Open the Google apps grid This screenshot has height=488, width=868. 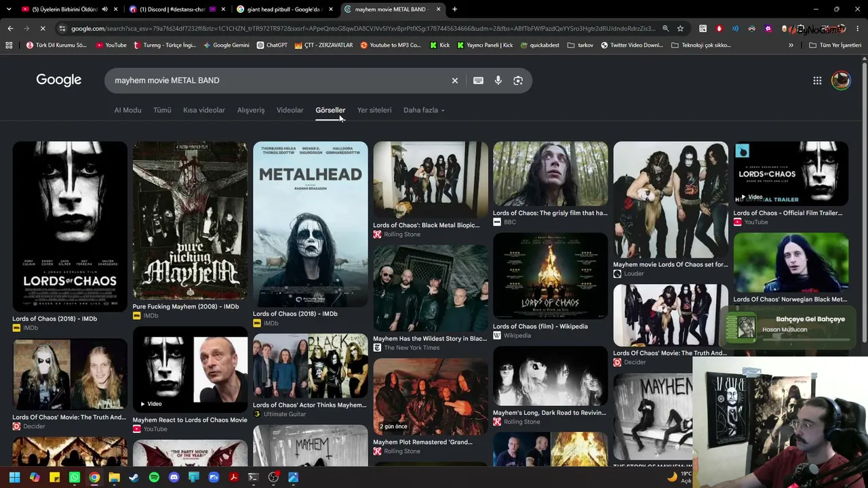click(x=817, y=81)
